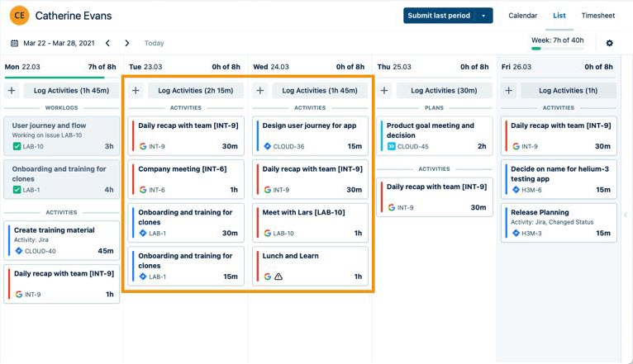633x364 pixels.
Task: Click Monday's plus icon to add entry
Action: (12, 91)
